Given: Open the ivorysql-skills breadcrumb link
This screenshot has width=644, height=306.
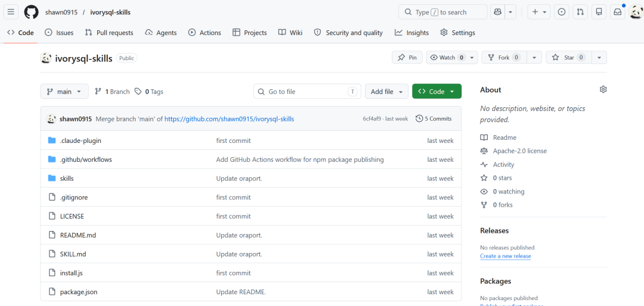Looking at the screenshot, I should tap(110, 13).
